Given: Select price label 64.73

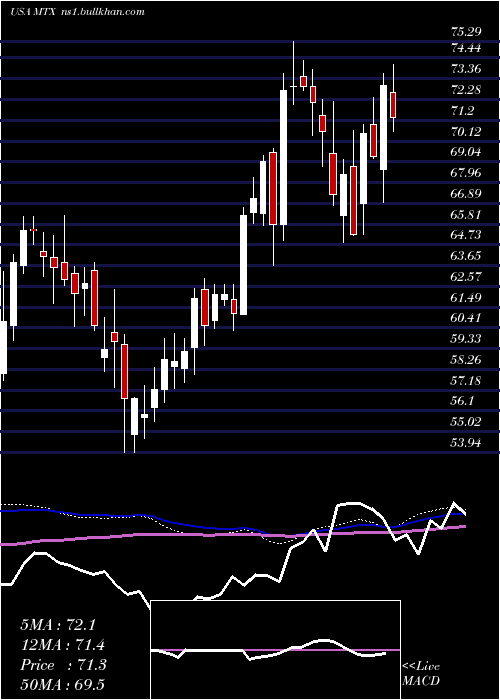Looking at the screenshot, I should pos(466,235).
